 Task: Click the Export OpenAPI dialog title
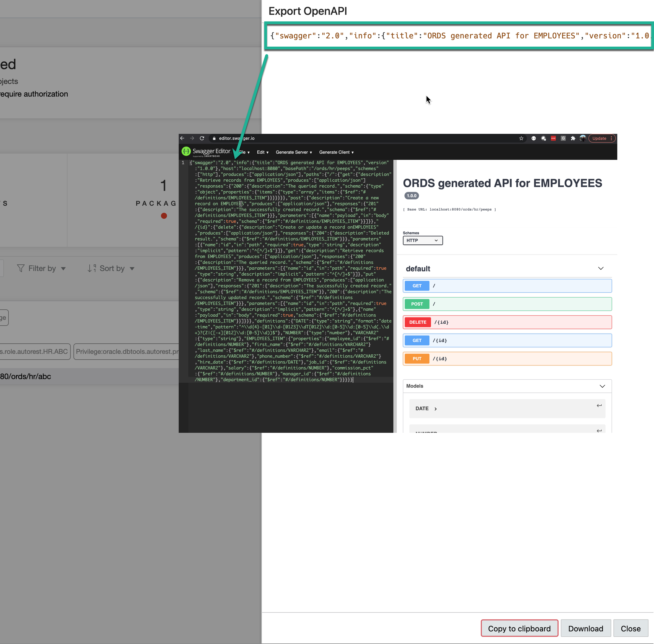click(308, 11)
